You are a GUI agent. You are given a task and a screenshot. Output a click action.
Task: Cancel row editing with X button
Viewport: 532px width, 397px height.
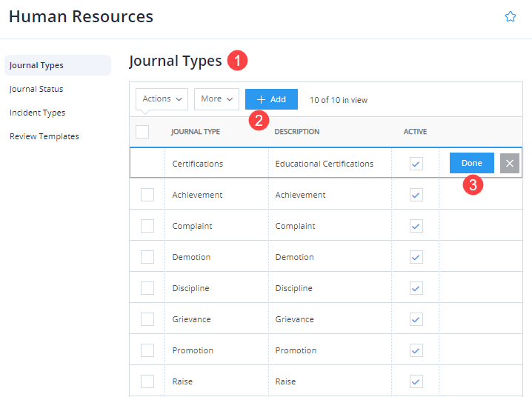pyautogui.click(x=510, y=164)
